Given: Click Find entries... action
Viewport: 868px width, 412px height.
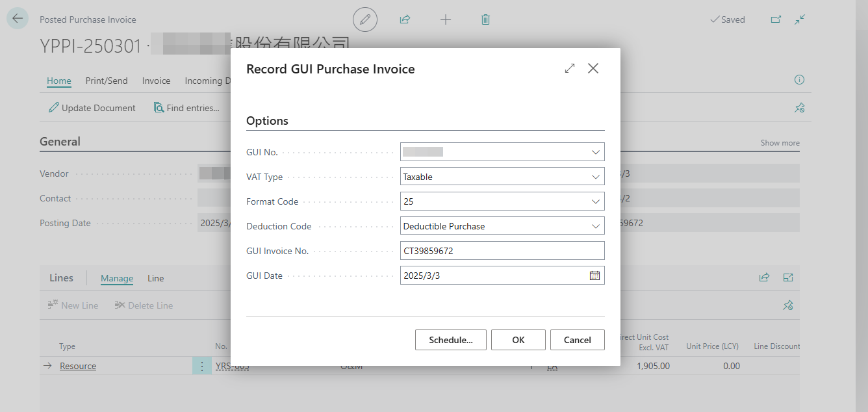Looking at the screenshot, I should tap(187, 108).
